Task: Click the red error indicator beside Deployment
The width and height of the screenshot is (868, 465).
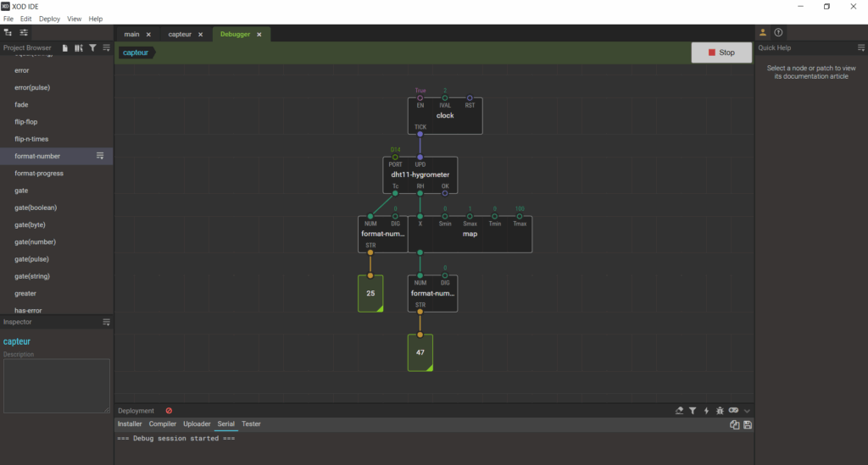Action: 169,411
